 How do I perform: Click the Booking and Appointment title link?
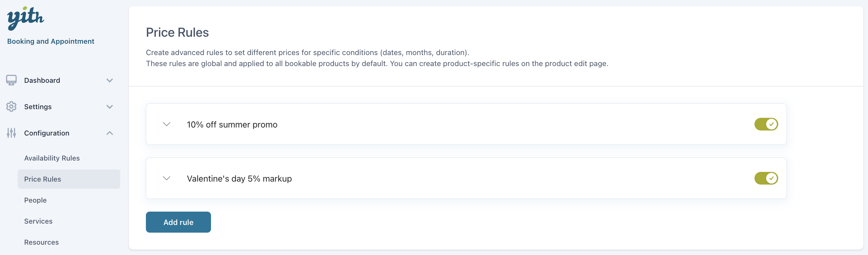click(50, 41)
